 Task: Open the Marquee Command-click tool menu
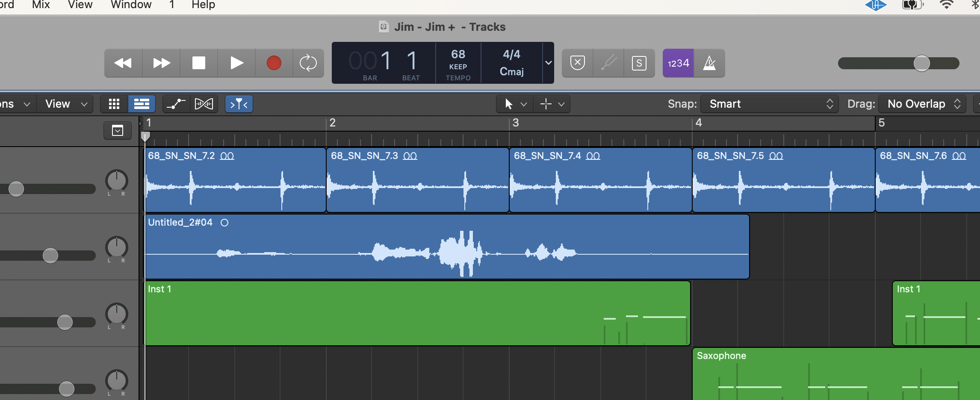[x=552, y=104]
